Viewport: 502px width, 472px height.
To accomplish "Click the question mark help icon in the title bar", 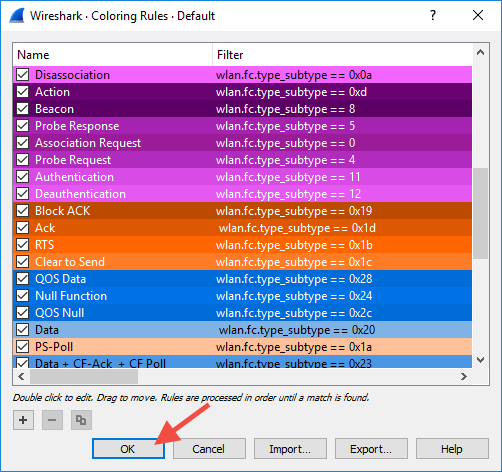I will 433,15.
